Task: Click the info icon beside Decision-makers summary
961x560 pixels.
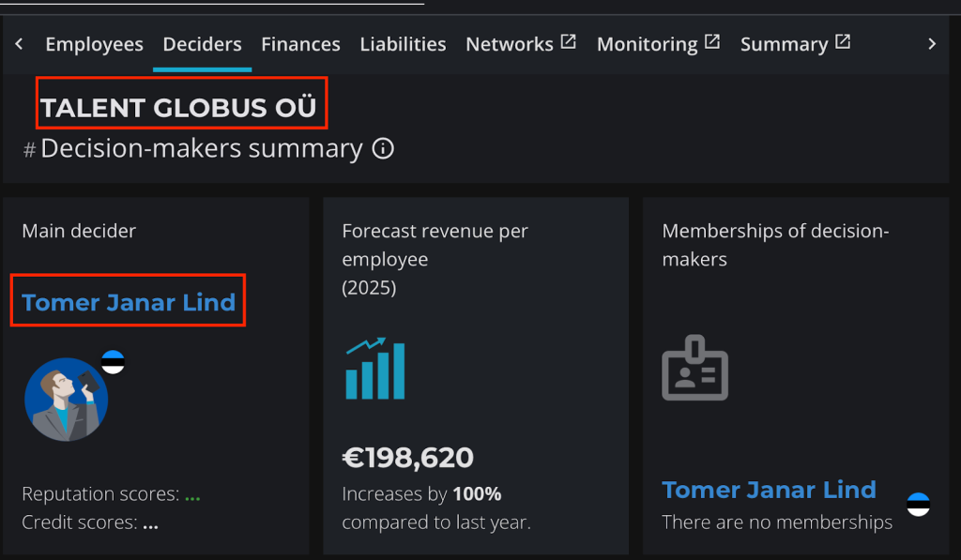Action: point(383,149)
